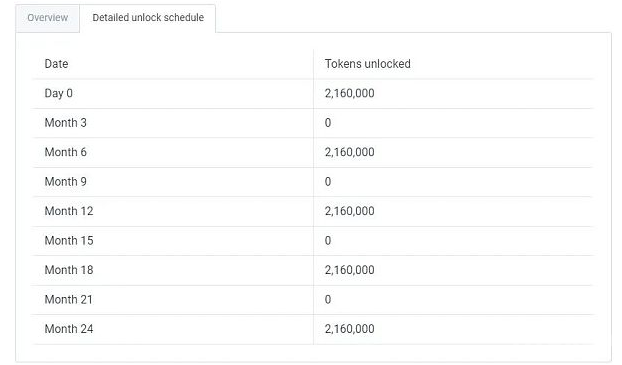Click the Tokens unlocked column header
This screenshot has width=622, height=365.
[368, 64]
